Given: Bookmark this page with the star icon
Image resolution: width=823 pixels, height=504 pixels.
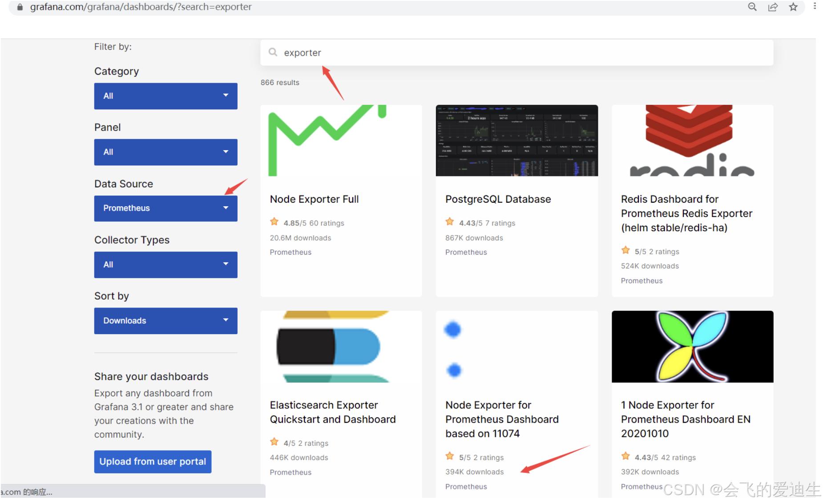Looking at the screenshot, I should pos(793,7).
